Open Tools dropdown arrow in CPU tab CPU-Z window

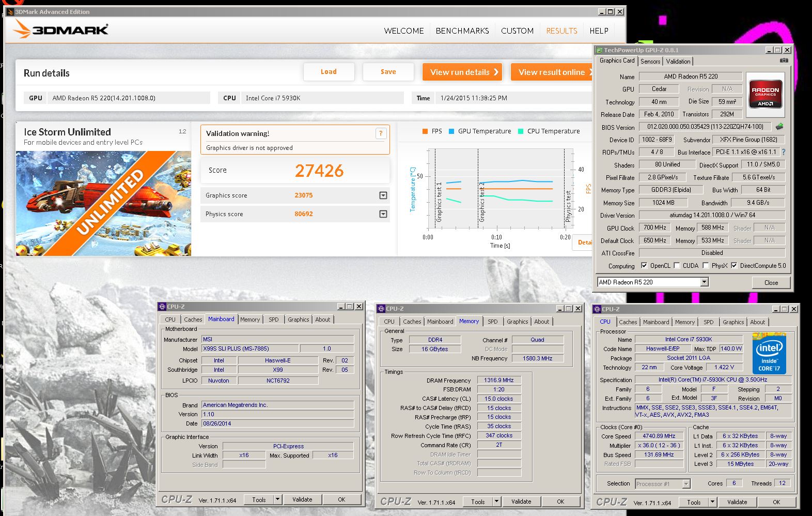point(712,502)
